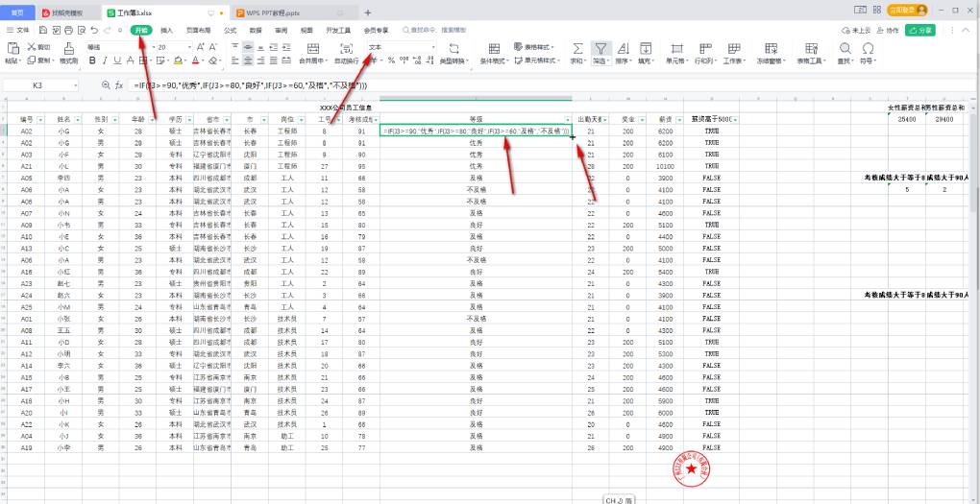Viewport: 980px width, 504px height.
Task: Click the Cells (单元格) icon
Action: click(676, 48)
